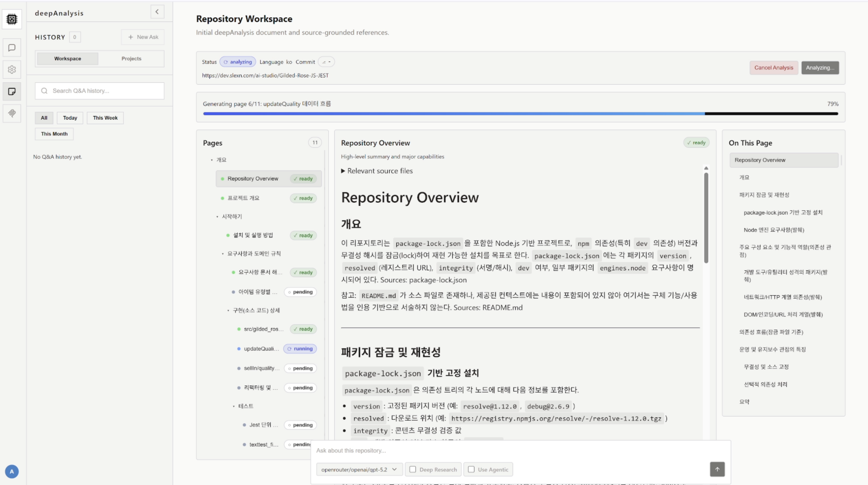Image resolution: width=868 pixels, height=485 pixels.
Task: Click the user avatar 'A' icon
Action: pyautogui.click(x=12, y=471)
